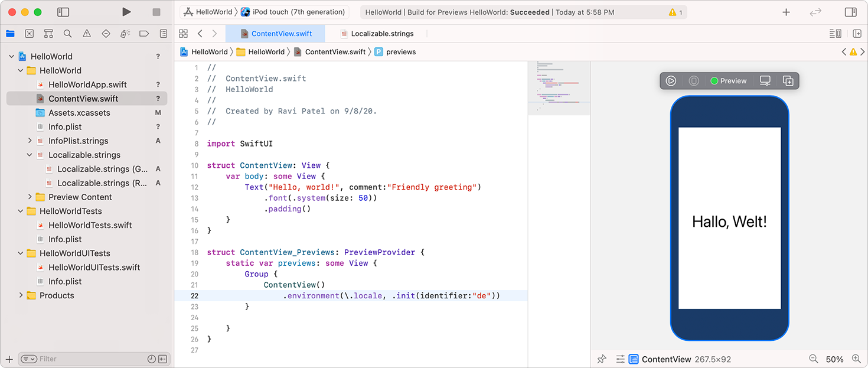
Task: Open the Source Control navigator icon
Action: (29, 34)
